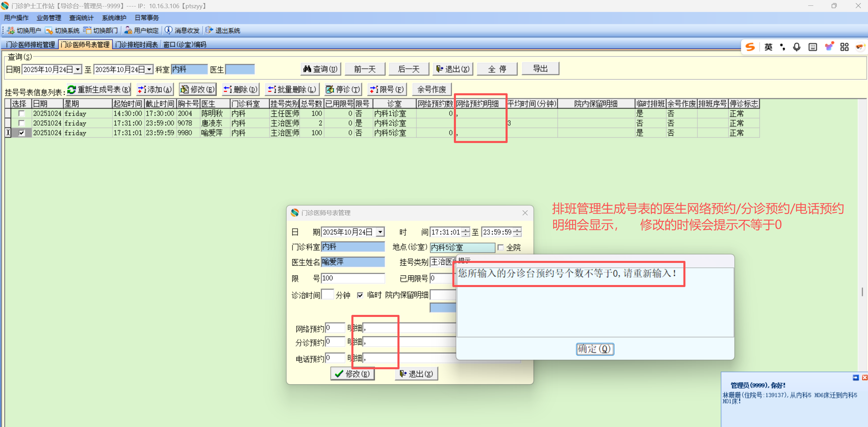Click 重新生成号表 refresh icon button
The height and width of the screenshot is (427, 868).
[x=72, y=90]
